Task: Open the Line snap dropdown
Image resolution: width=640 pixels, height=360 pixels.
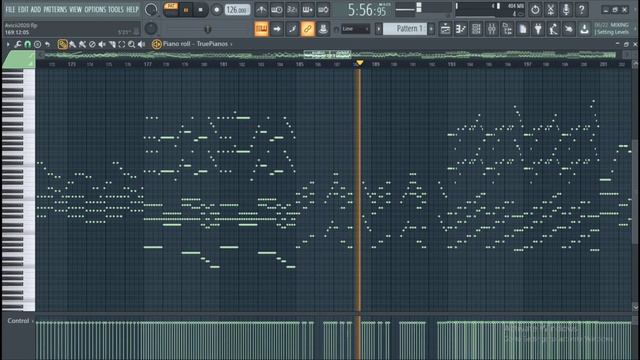Action: click(355, 29)
